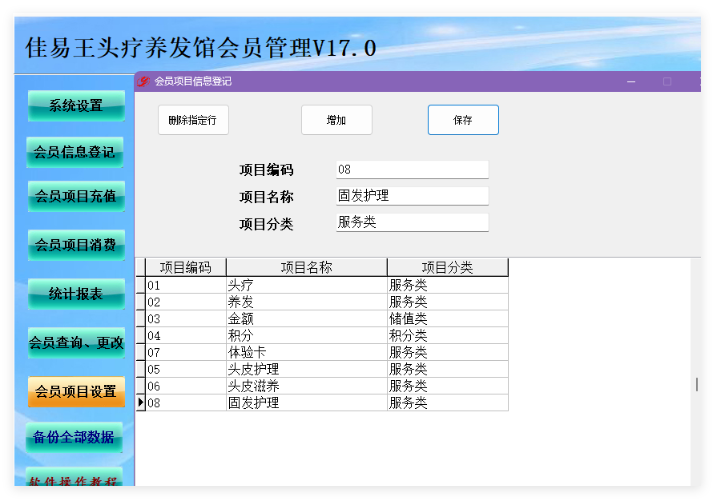The width and height of the screenshot is (714, 499).
Task: Click the row selector for row 01
Action: tap(141, 285)
